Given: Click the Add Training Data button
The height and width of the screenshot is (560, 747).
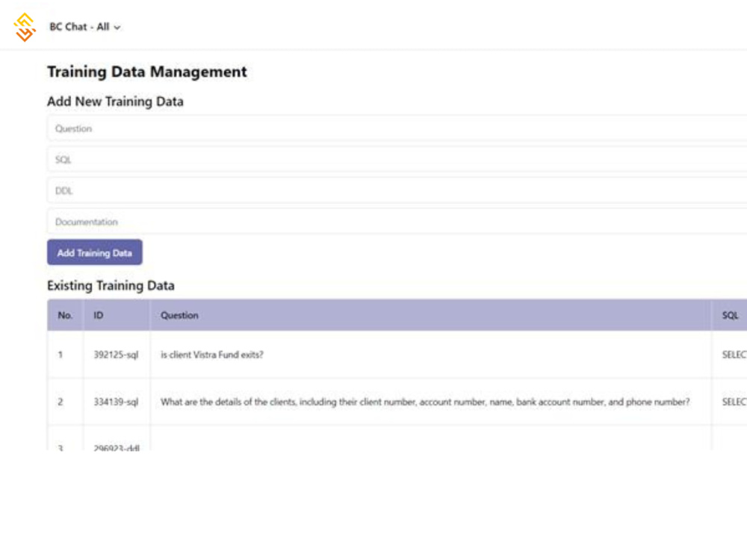Looking at the screenshot, I should [95, 252].
